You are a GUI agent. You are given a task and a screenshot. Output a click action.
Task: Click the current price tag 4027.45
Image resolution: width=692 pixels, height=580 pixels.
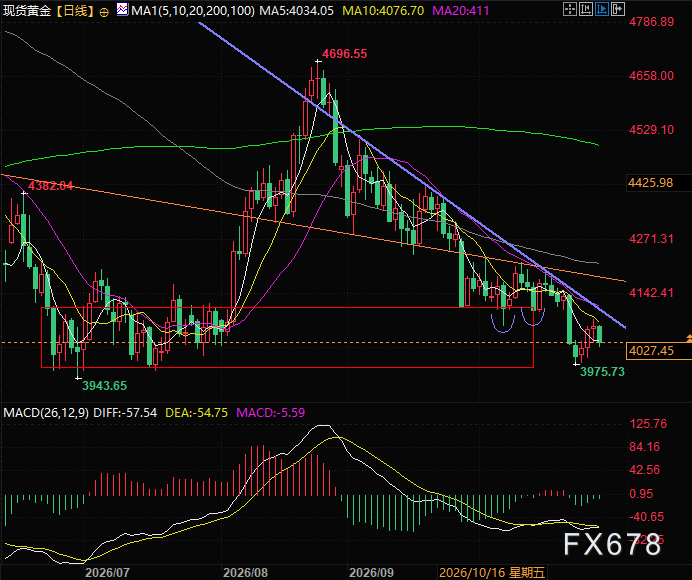(x=651, y=351)
